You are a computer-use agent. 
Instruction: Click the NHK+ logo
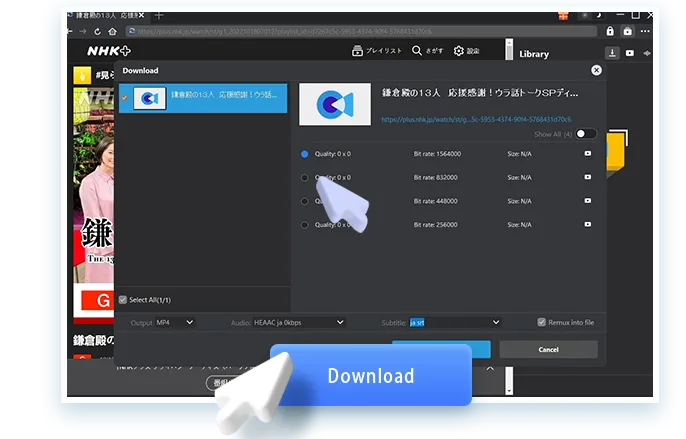(x=108, y=51)
